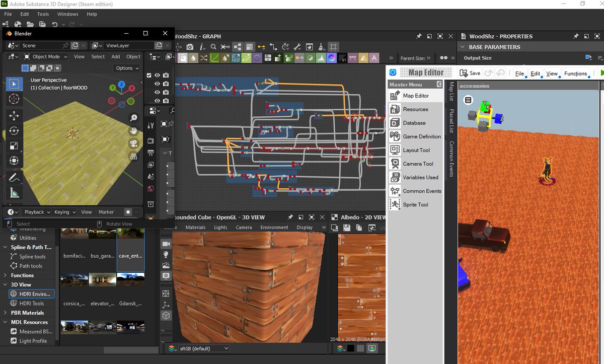
Task: Click Save in the Map Editor toolbar
Action: click(470, 72)
